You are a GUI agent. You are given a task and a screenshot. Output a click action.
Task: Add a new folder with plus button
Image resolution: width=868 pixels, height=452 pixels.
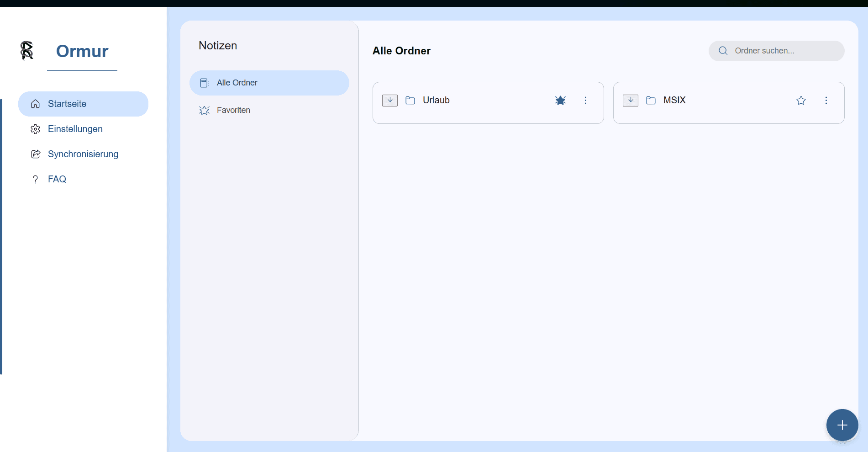(x=842, y=425)
